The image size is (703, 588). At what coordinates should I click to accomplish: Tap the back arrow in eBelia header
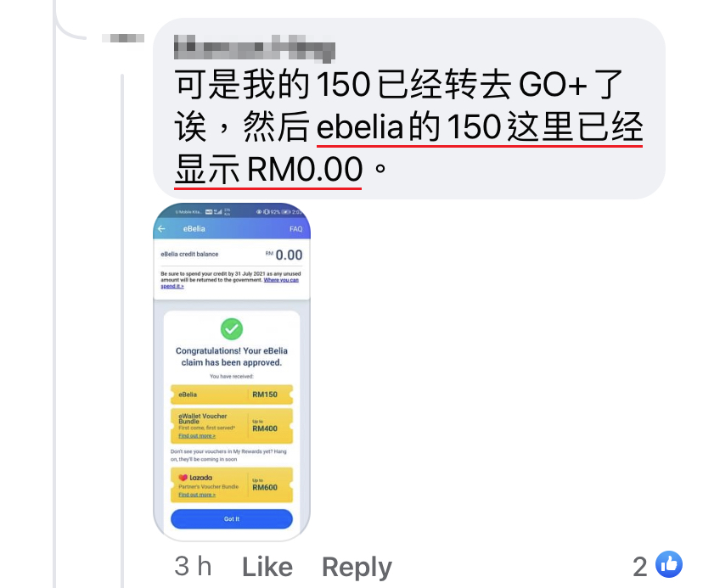162,229
